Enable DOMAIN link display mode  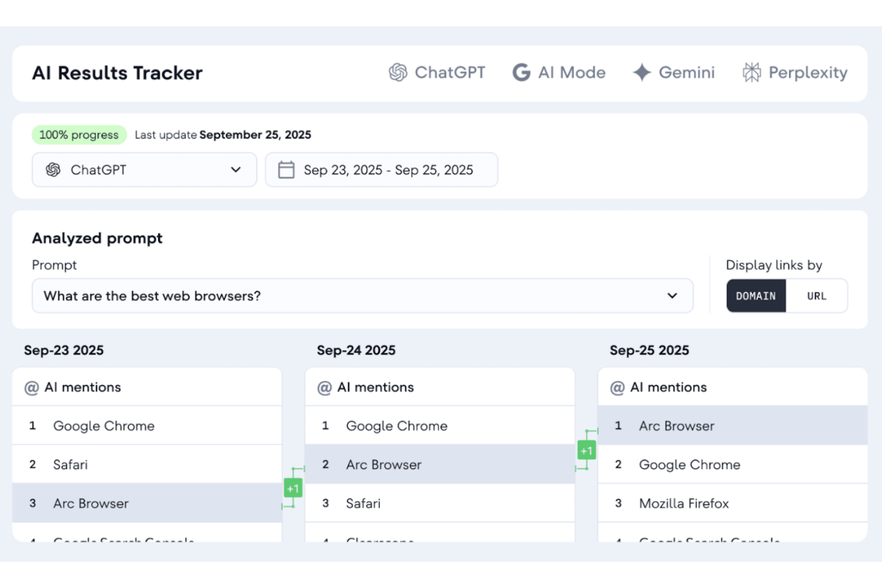coord(756,295)
